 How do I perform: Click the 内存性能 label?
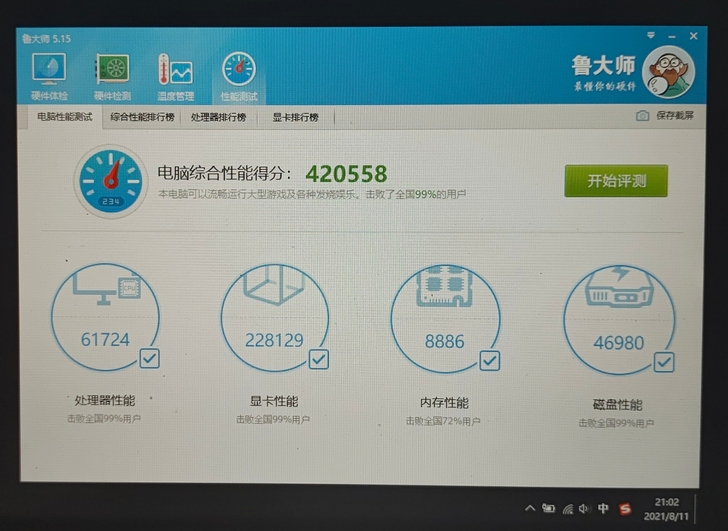pos(444,402)
